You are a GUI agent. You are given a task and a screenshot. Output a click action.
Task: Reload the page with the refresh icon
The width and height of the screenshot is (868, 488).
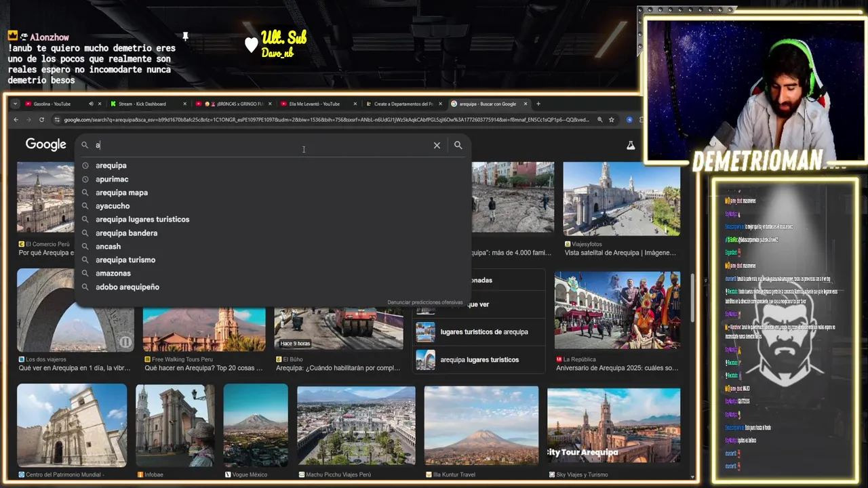pyautogui.click(x=41, y=120)
